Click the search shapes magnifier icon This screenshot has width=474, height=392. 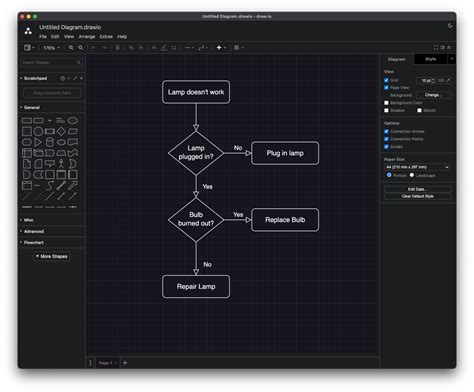click(x=79, y=62)
